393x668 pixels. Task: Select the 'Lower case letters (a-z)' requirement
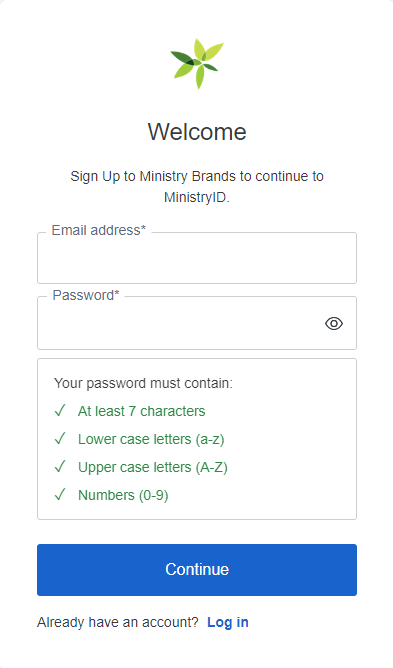click(151, 439)
